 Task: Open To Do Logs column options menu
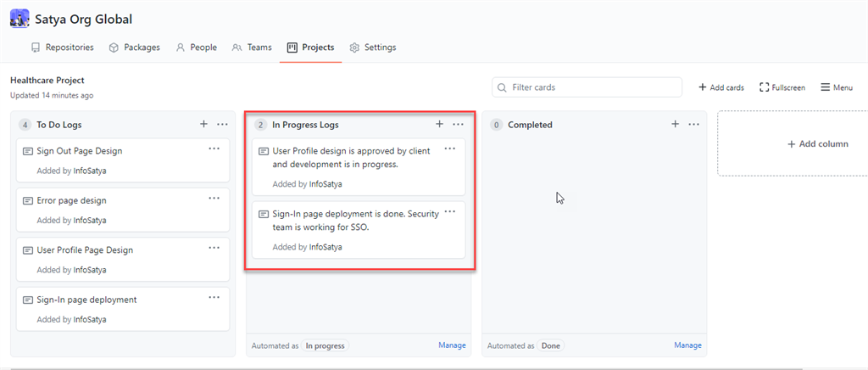click(222, 124)
